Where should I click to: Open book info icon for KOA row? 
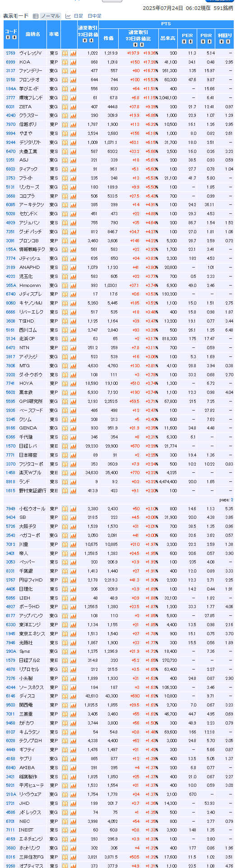coord(65,62)
